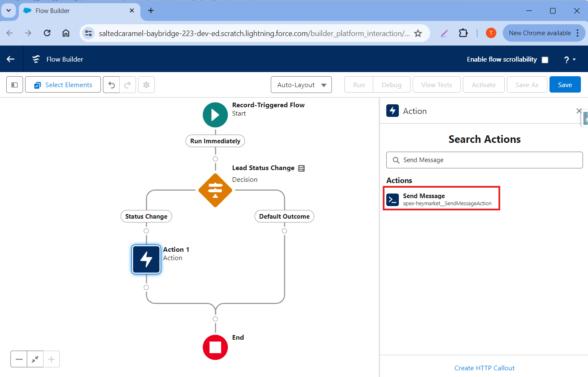Click the Activate button
The width and height of the screenshot is (588, 377).
tap(483, 85)
